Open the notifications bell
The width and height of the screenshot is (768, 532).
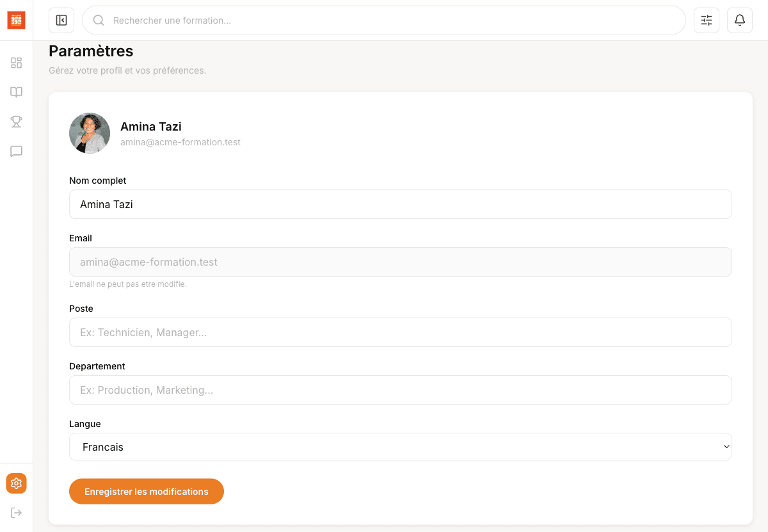740,20
